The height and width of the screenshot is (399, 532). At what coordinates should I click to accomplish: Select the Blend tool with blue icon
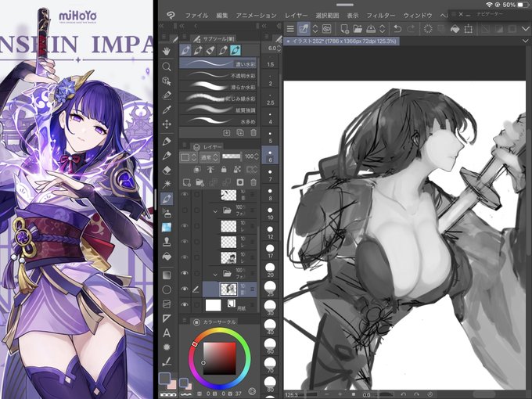(166, 228)
